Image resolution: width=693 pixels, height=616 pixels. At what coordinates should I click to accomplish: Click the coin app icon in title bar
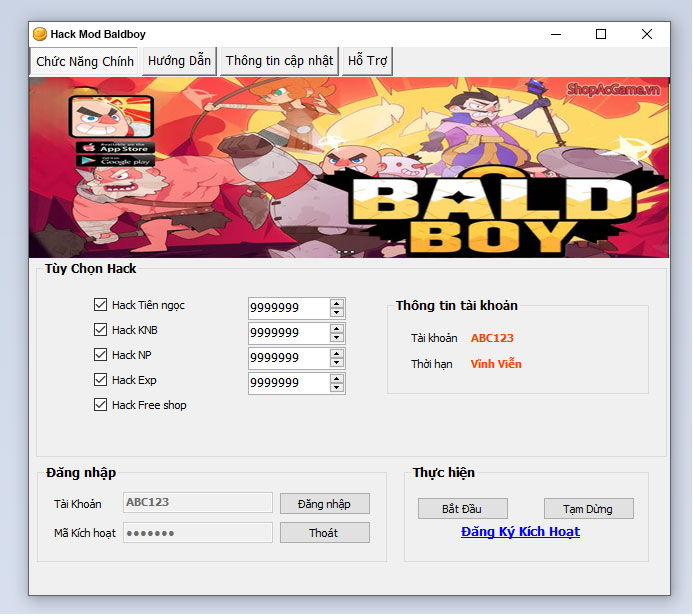click(x=40, y=34)
